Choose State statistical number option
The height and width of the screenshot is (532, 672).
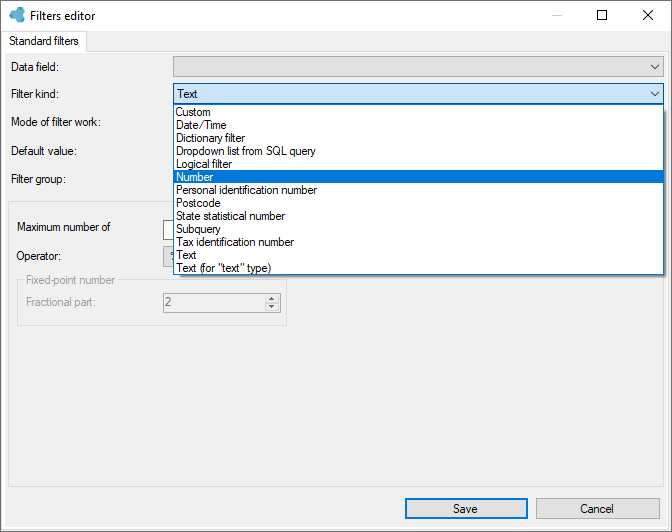click(418, 216)
